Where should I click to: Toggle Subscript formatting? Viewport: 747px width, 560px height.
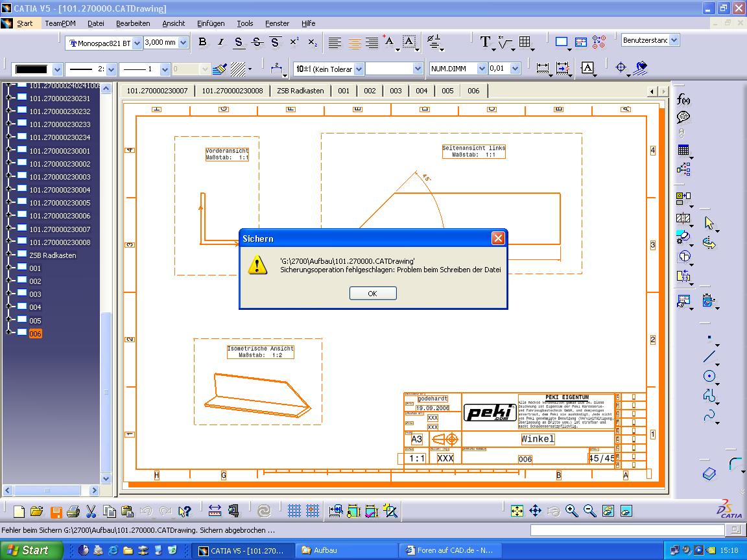click(x=312, y=42)
